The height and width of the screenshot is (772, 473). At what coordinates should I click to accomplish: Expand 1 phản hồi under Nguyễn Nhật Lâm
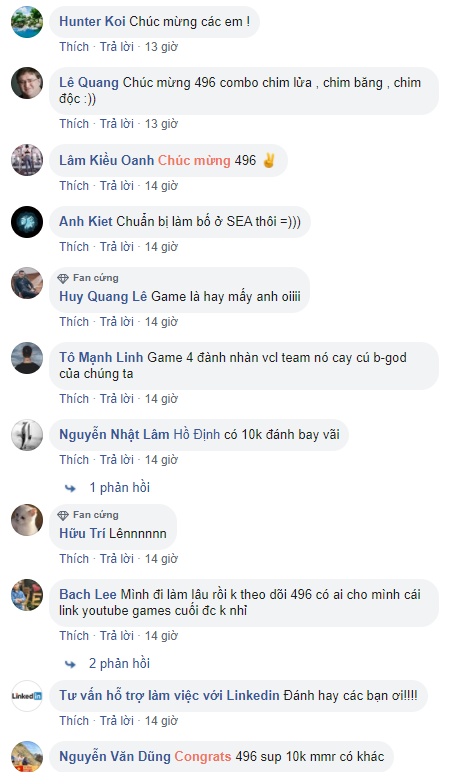(120, 487)
